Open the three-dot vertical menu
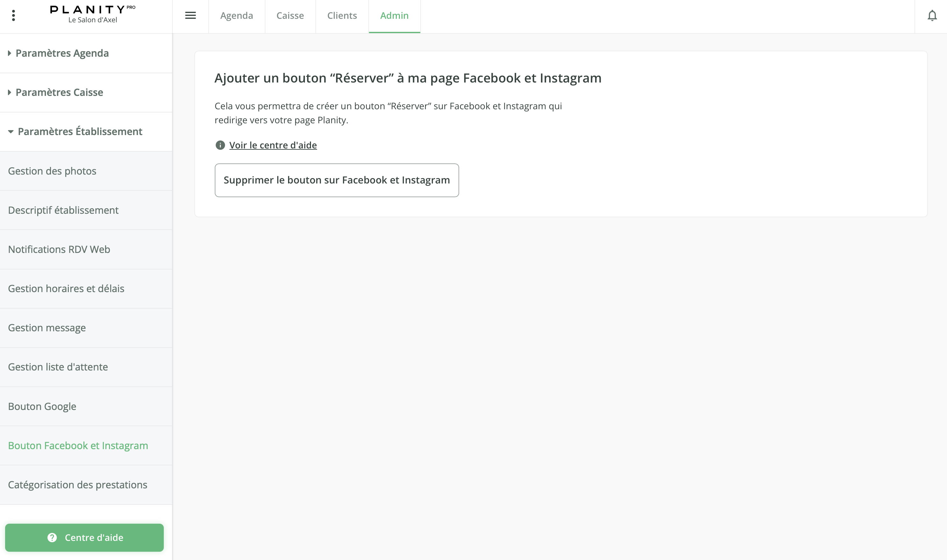Viewport: 947px width, 560px height. 14,16
